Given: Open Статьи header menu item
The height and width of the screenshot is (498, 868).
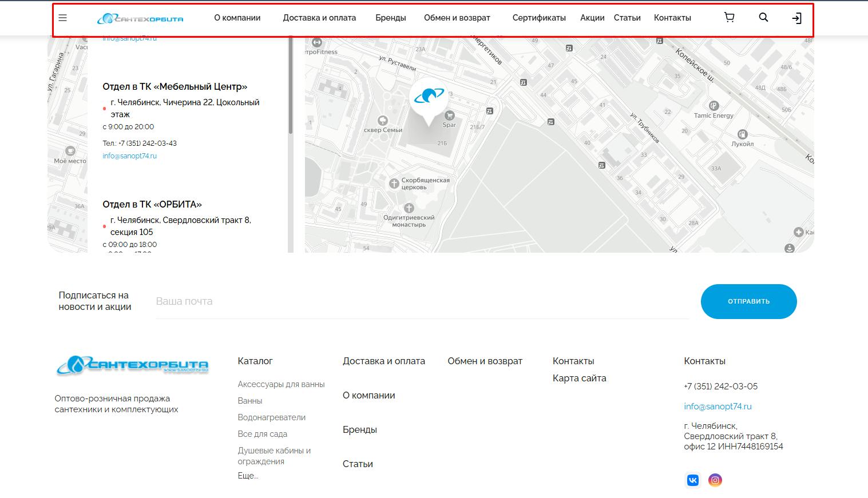Looking at the screenshot, I should point(627,18).
